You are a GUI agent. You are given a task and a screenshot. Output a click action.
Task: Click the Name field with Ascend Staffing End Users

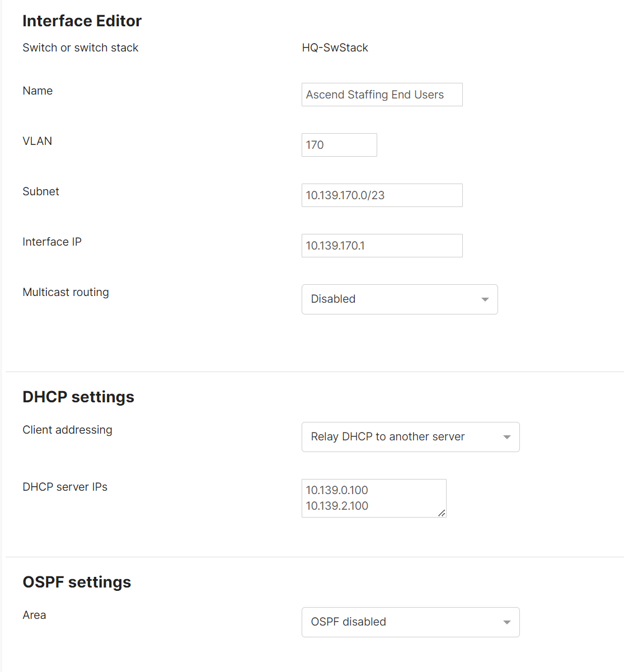[x=382, y=95]
